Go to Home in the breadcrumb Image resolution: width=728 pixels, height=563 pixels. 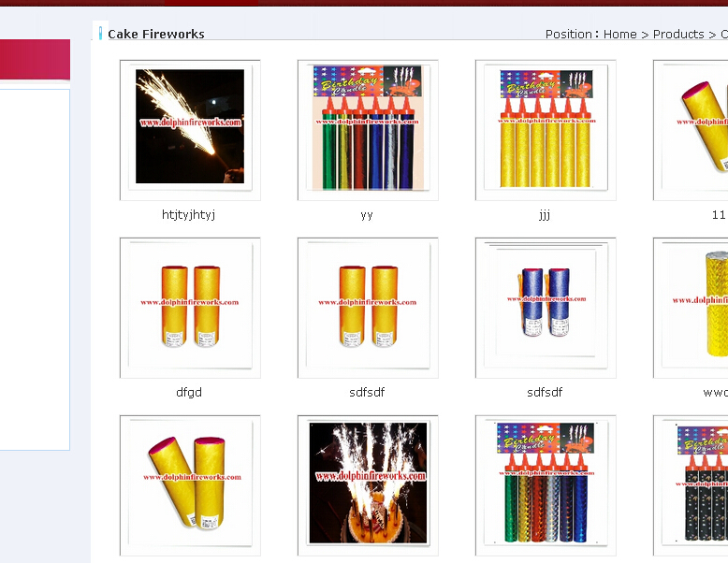pos(619,35)
